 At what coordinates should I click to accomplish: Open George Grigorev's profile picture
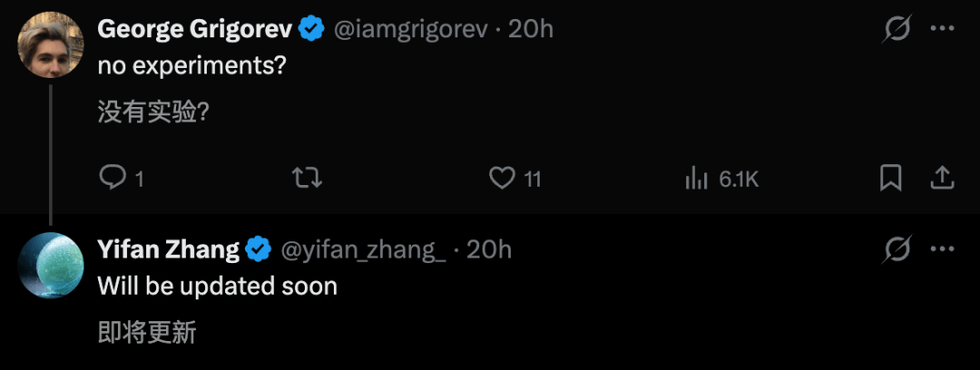pos(52,45)
